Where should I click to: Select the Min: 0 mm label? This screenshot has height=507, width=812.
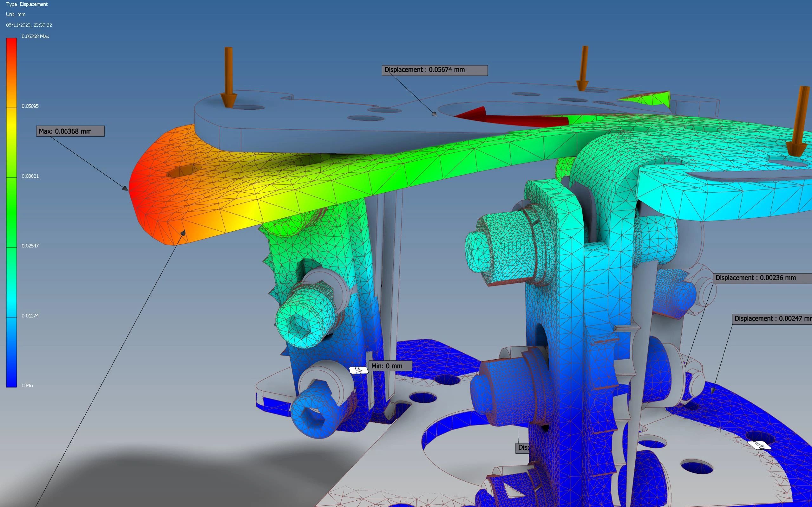(390, 366)
